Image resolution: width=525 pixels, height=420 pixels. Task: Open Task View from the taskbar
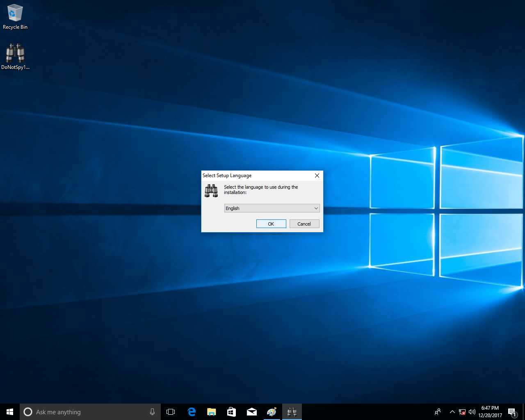171,412
